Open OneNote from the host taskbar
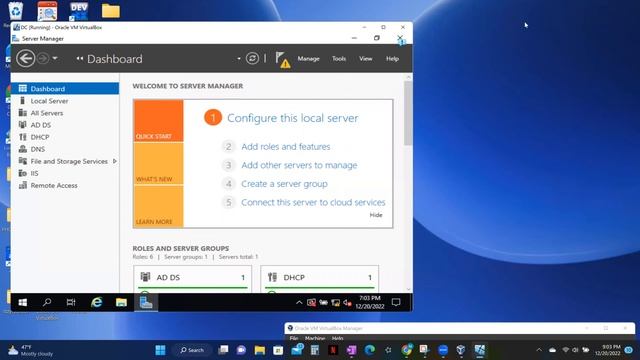This screenshot has height=360, width=640. (351, 350)
